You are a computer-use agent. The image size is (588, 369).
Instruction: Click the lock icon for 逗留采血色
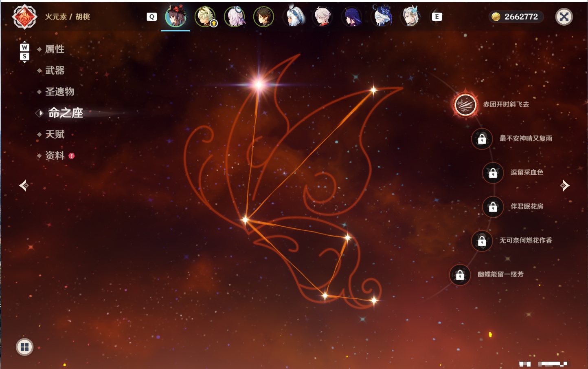(493, 172)
